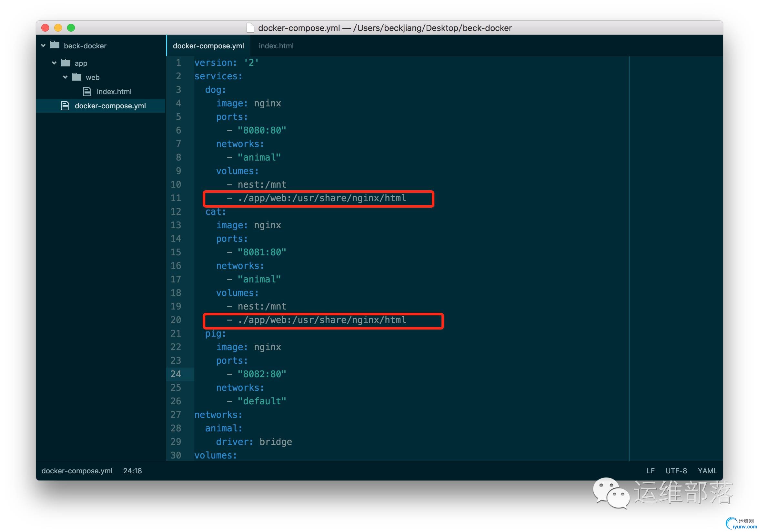Click "image: nginx" on line 4
759x532 pixels.
(x=248, y=103)
